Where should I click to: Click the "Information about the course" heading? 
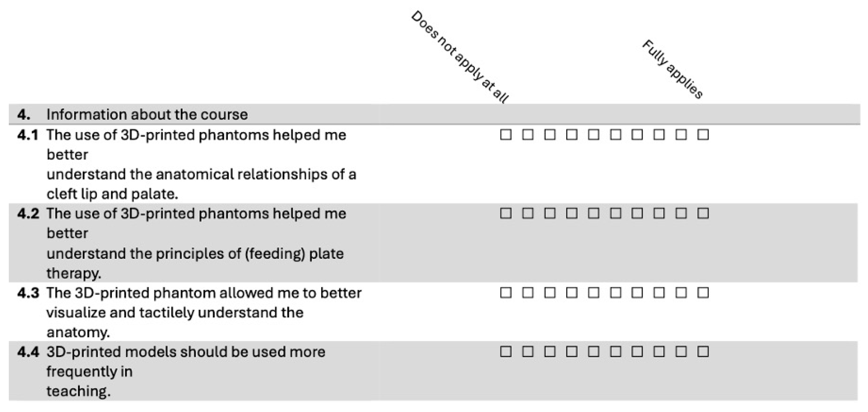[x=147, y=115]
